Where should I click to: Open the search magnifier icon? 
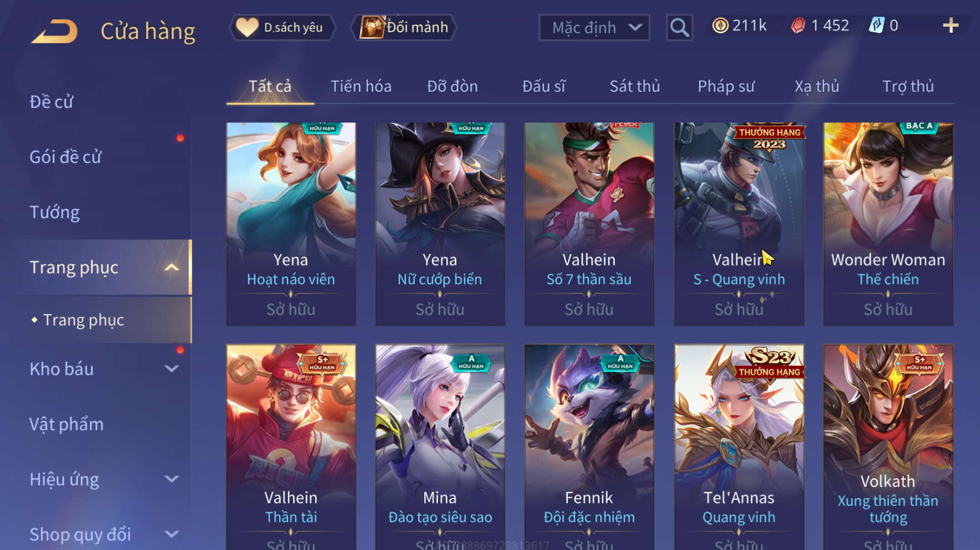[x=679, y=27]
